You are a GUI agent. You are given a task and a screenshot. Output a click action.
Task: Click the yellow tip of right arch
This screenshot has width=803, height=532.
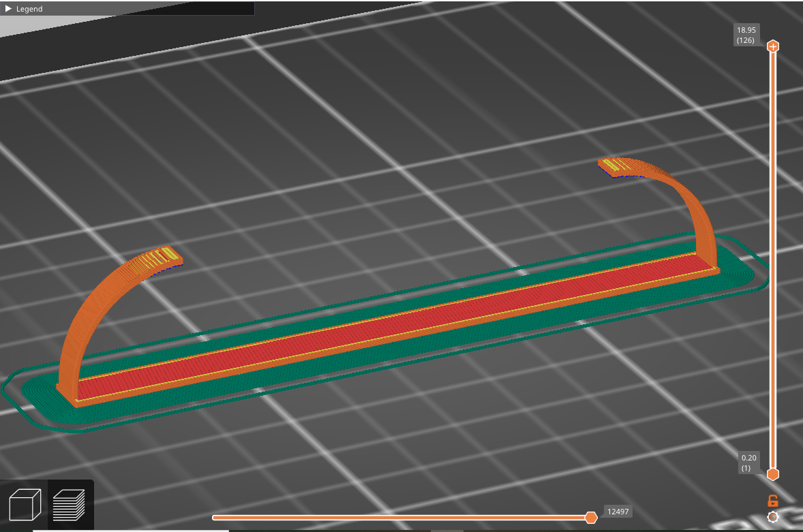point(616,164)
